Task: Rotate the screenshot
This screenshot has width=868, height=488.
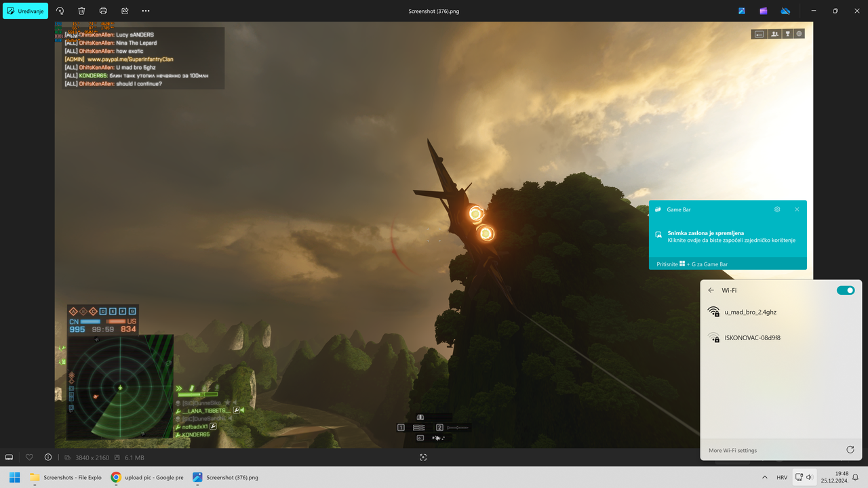Action: point(61,11)
